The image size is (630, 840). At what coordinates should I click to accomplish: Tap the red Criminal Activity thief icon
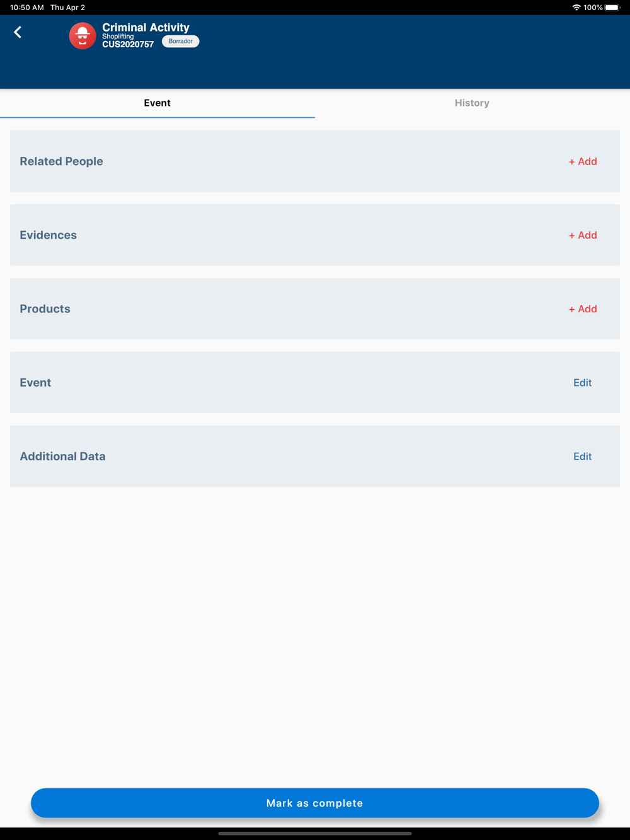pos(83,36)
